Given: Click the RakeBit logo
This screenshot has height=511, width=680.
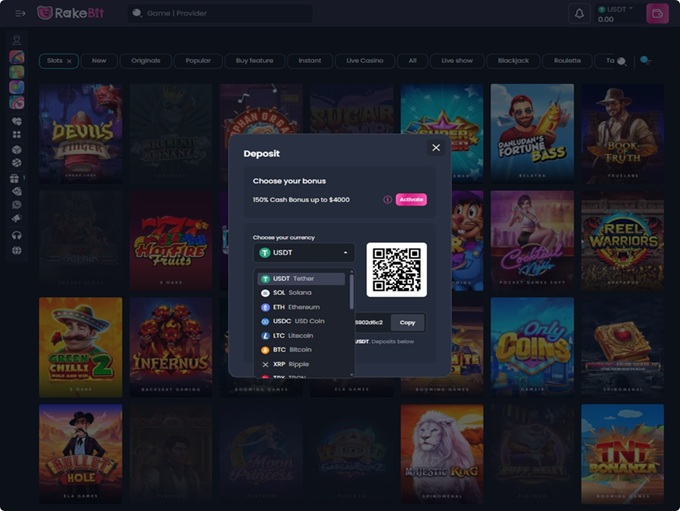Looking at the screenshot, I should click(70, 13).
